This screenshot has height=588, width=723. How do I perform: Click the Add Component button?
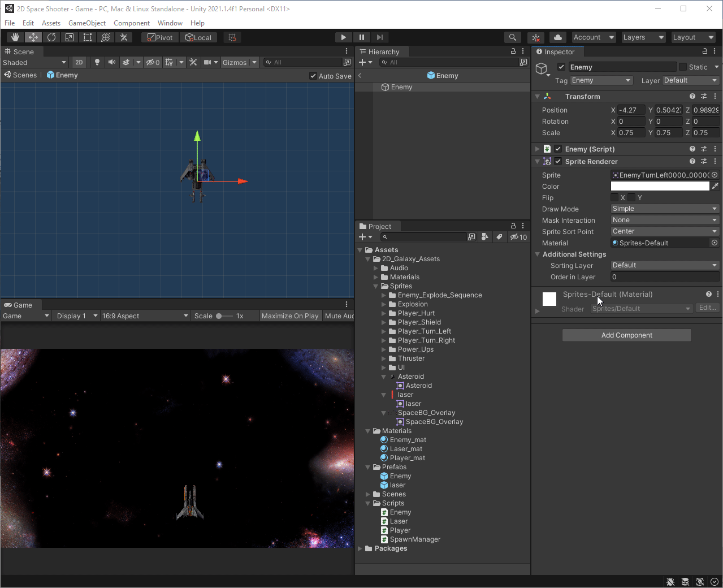tap(626, 335)
